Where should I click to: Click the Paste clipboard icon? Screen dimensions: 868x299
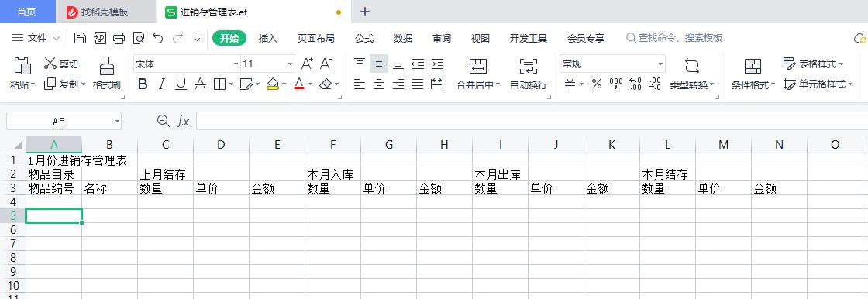pos(22,65)
